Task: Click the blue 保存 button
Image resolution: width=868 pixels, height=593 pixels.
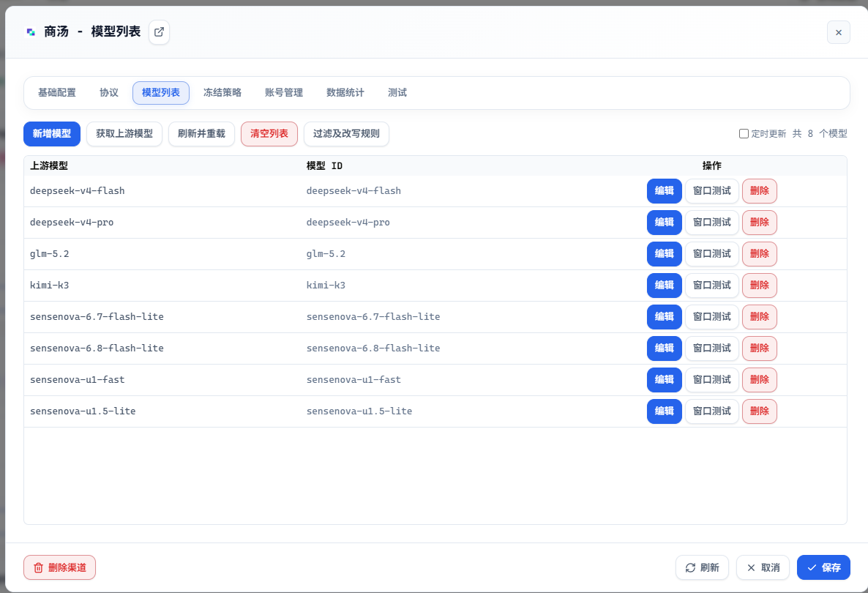Action: [x=823, y=567]
